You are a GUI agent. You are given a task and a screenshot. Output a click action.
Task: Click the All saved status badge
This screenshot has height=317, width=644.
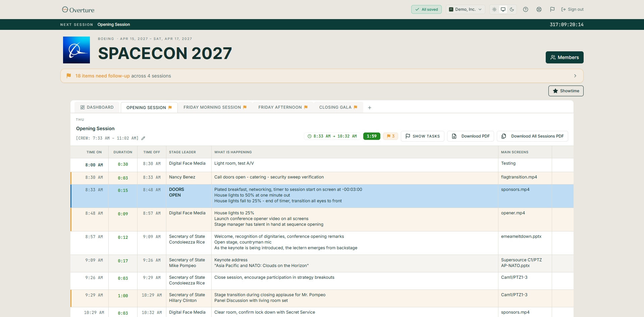click(426, 9)
